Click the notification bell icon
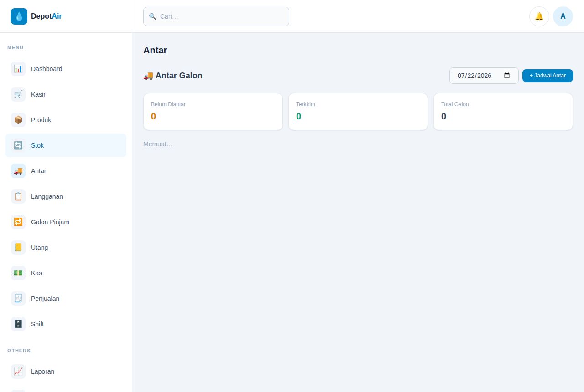 (539, 16)
